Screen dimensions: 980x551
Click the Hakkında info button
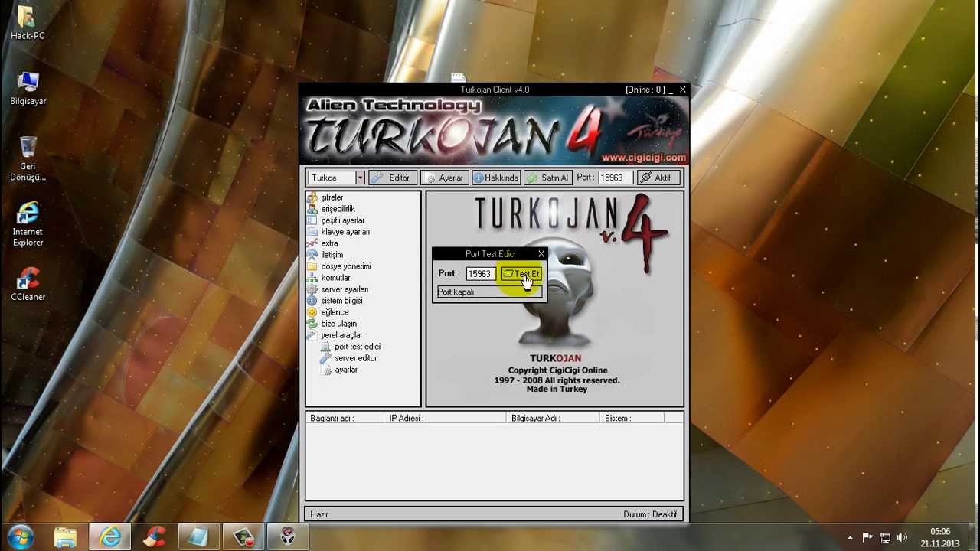496,178
